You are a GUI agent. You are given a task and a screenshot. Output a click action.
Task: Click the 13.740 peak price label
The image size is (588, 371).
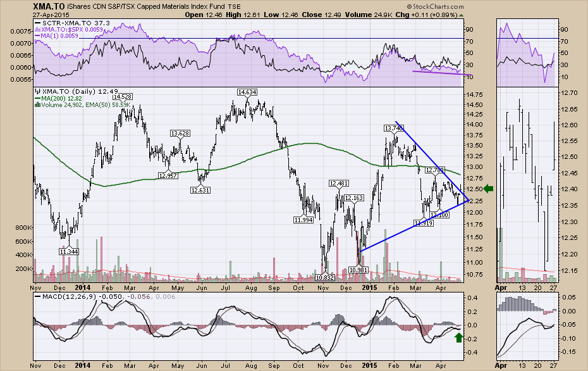coord(393,129)
